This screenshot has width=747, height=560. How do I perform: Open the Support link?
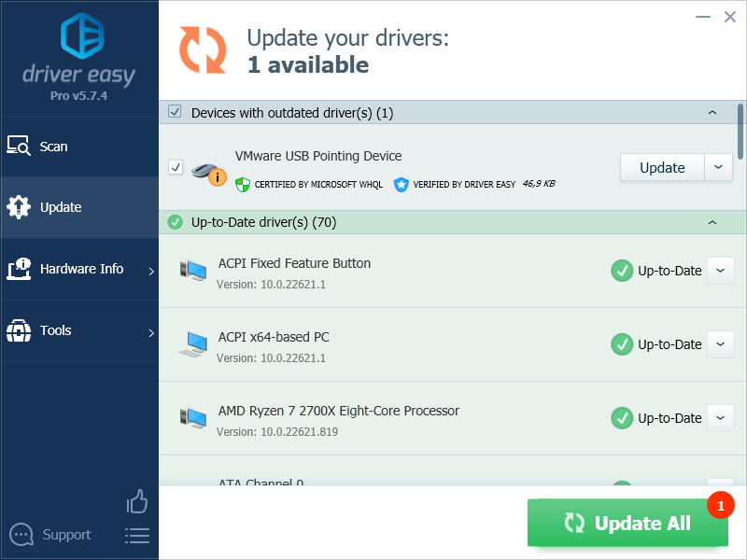tap(66, 535)
